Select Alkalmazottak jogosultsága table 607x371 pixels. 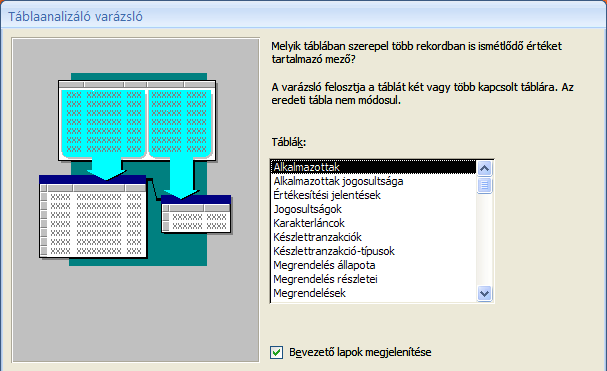tap(374, 181)
